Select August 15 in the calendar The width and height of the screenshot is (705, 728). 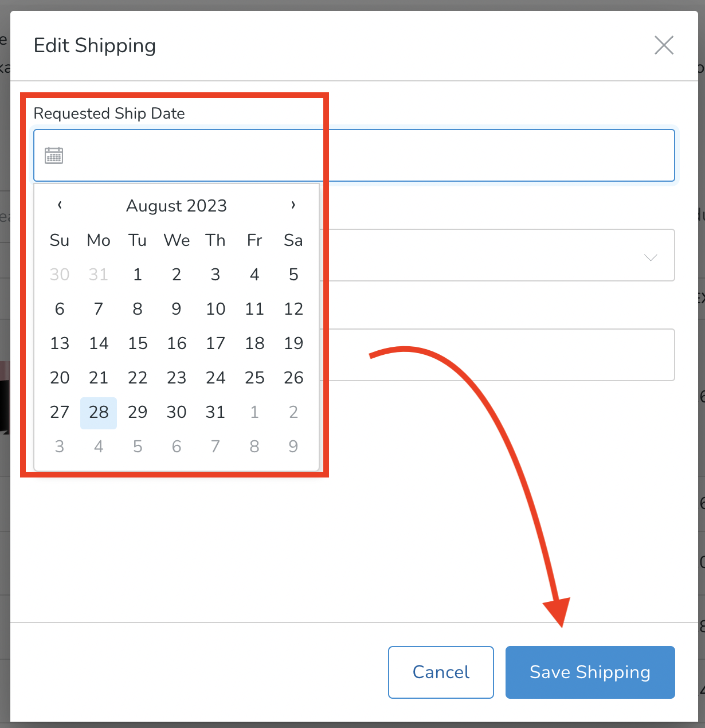137,343
